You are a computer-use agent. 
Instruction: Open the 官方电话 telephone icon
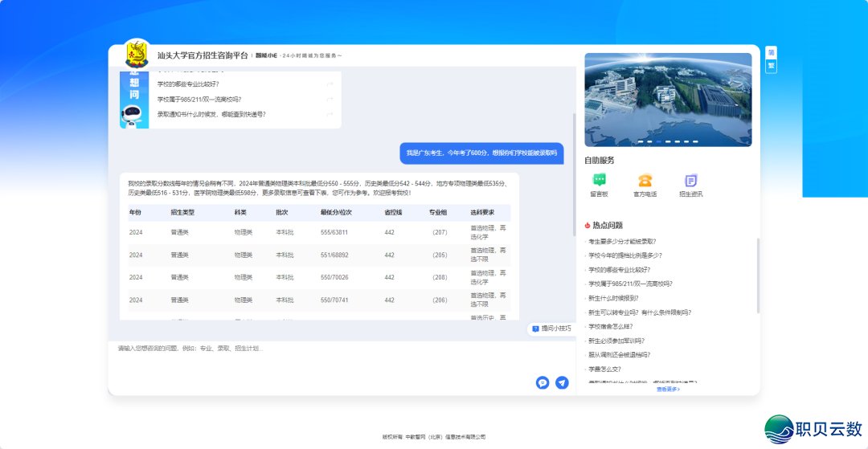pos(645,180)
